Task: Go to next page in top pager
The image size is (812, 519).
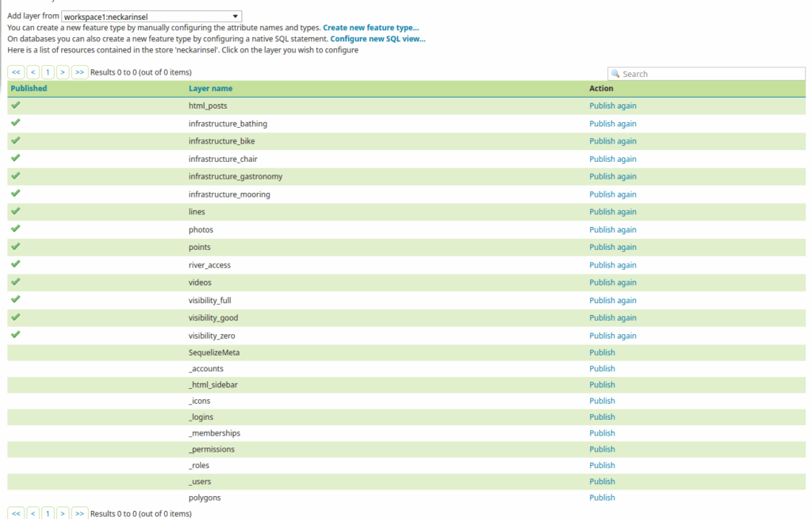Action: pos(63,72)
